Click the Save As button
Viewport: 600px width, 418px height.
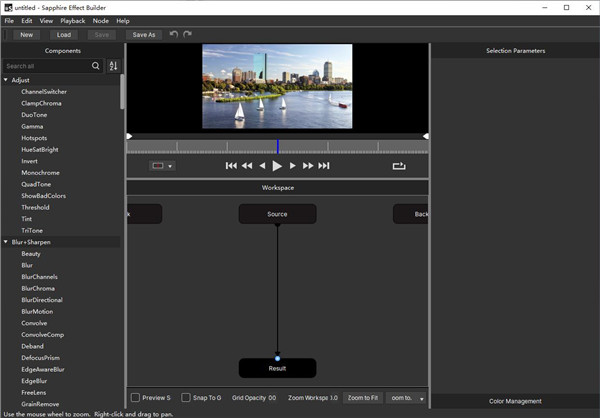click(144, 34)
